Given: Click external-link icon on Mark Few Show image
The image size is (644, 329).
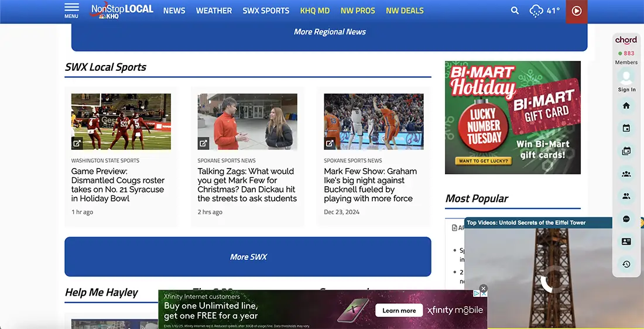Looking at the screenshot, I should (x=330, y=143).
